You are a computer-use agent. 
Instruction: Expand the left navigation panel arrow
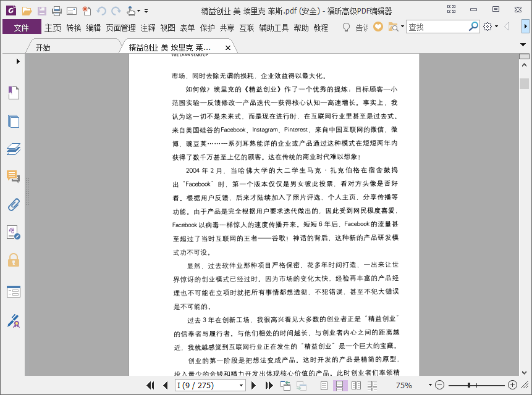click(18, 61)
